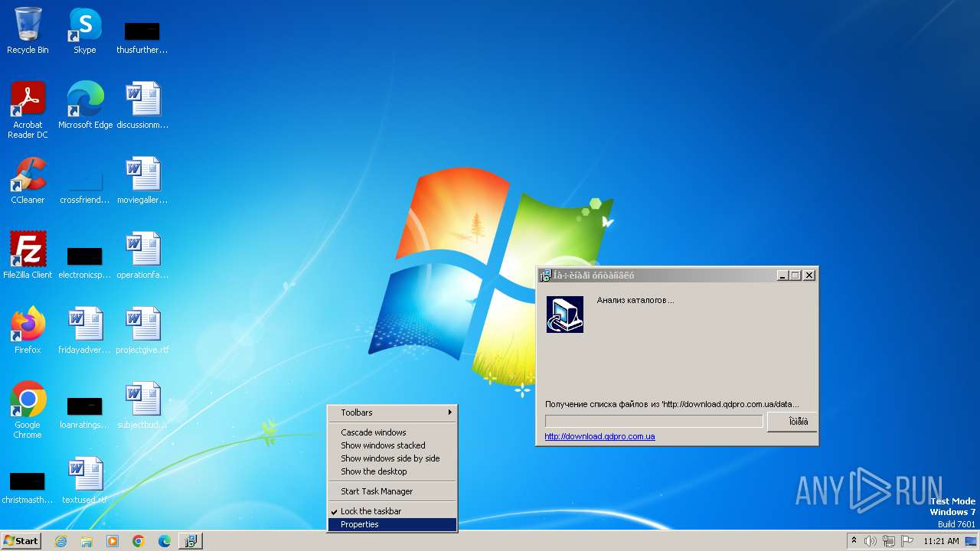Screen dimensions: 980x551
Task: Open Windows Media Player taskbar icon
Action: (113, 541)
